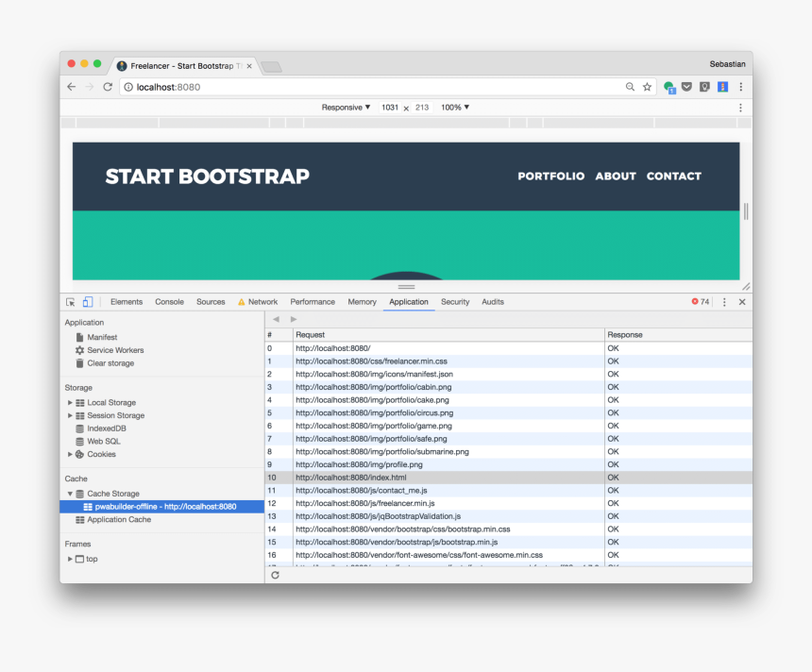Select Clear storage trash item

point(110,363)
